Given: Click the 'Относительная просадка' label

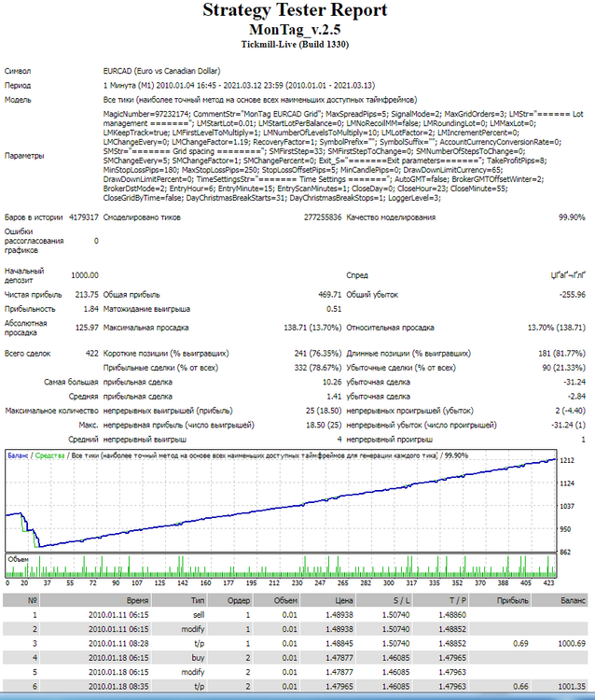Looking at the screenshot, I should tap(390, 328).
